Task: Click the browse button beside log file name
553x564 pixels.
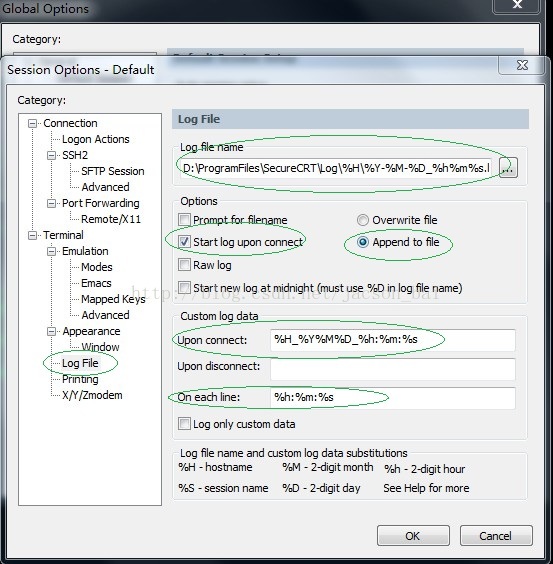Action: click(x=509, y=168)
